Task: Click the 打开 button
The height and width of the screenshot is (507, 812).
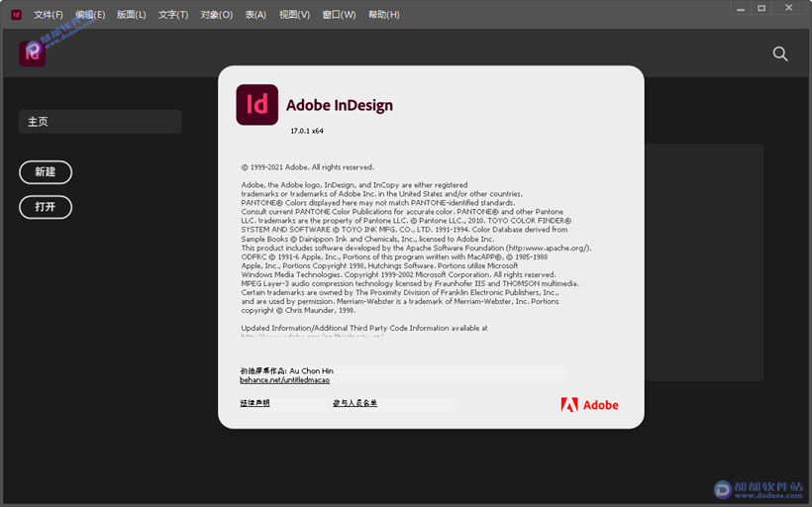Action: click(46, 207)
